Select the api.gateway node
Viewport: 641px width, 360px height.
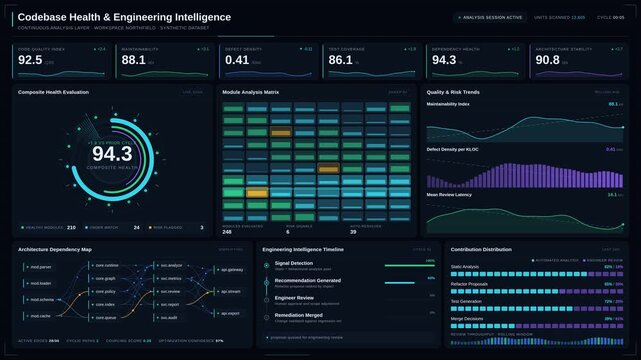[230, 270]
